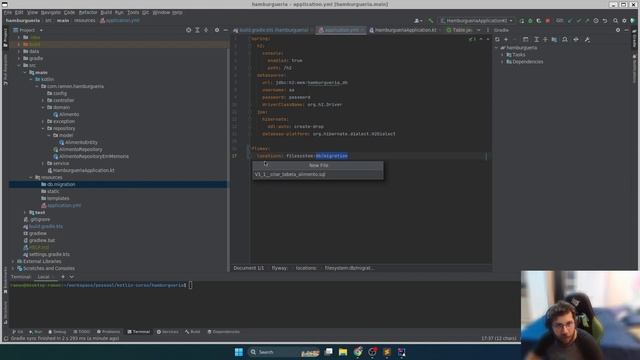Hide the Project panel with minus icon
640x360 pixels.
(226, 30)
